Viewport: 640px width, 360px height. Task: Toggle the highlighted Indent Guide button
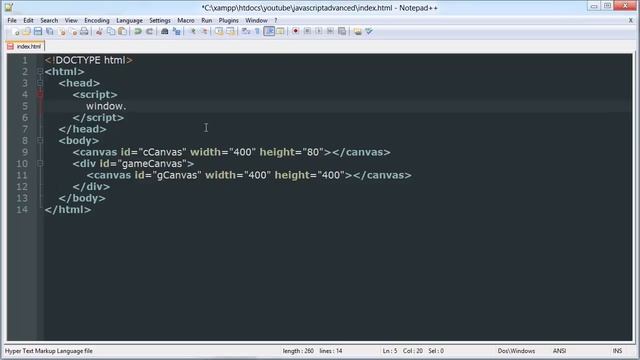(x=269, y=31)
